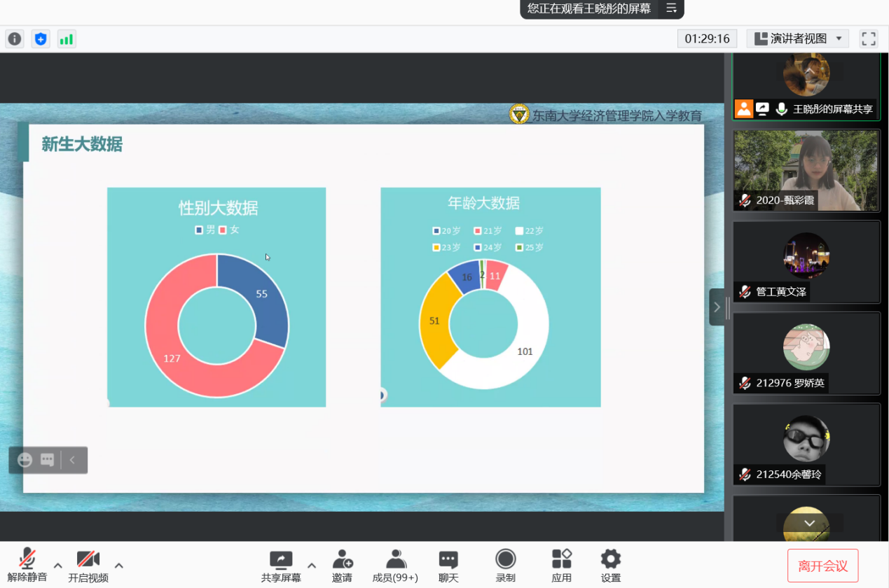
Task: Unmute the microphone
Action: [27, 565]
